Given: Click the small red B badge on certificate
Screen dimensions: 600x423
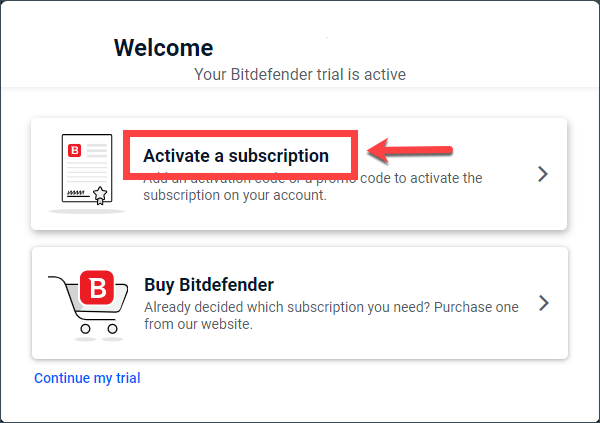Looking at the screenshot, I should pos(75,150).
